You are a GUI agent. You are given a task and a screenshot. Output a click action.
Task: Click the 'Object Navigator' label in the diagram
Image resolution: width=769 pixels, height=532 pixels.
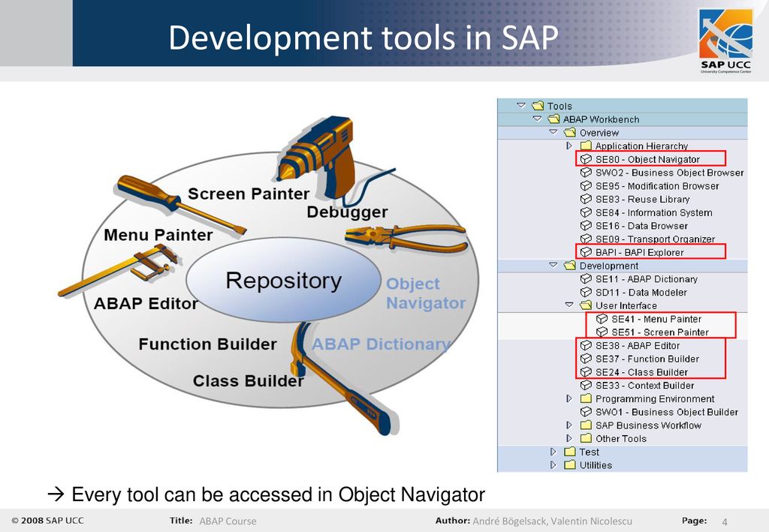pyautogui.click(x=426, y=293)
